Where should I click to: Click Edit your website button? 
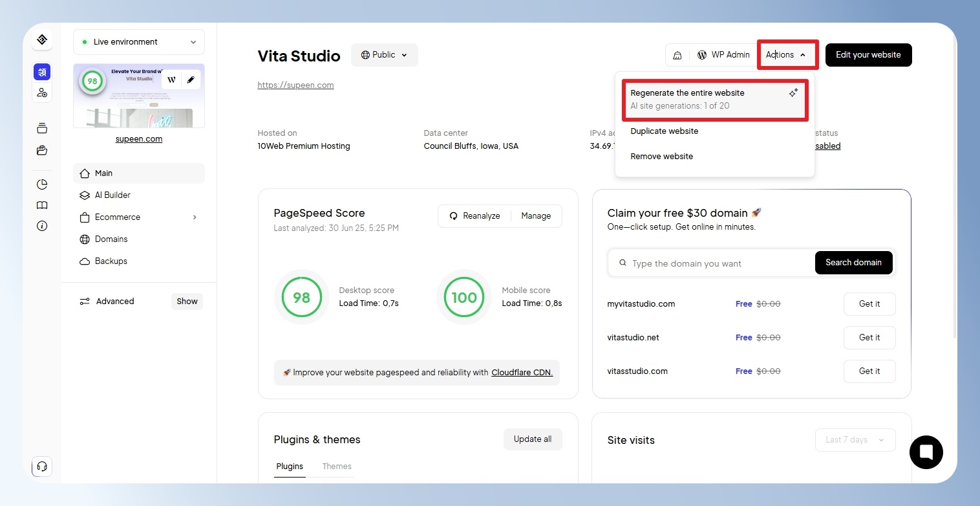868,55
